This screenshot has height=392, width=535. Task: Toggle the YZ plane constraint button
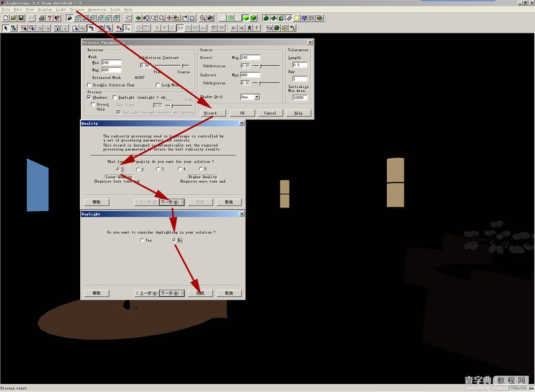tap(195, 28)
